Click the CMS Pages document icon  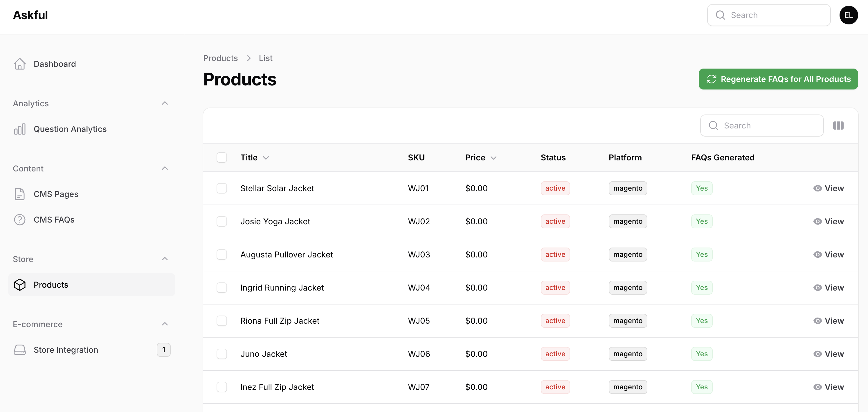click(x=19, y=194)
